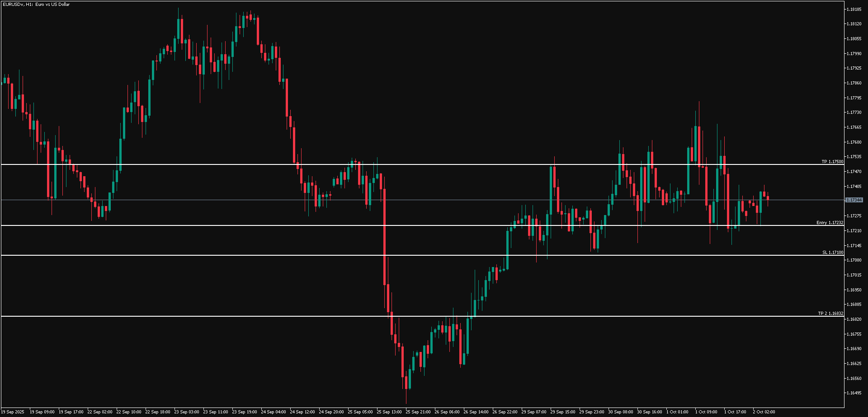
Task: Click the SL 1.17100 line label
Action: (833, 252)
